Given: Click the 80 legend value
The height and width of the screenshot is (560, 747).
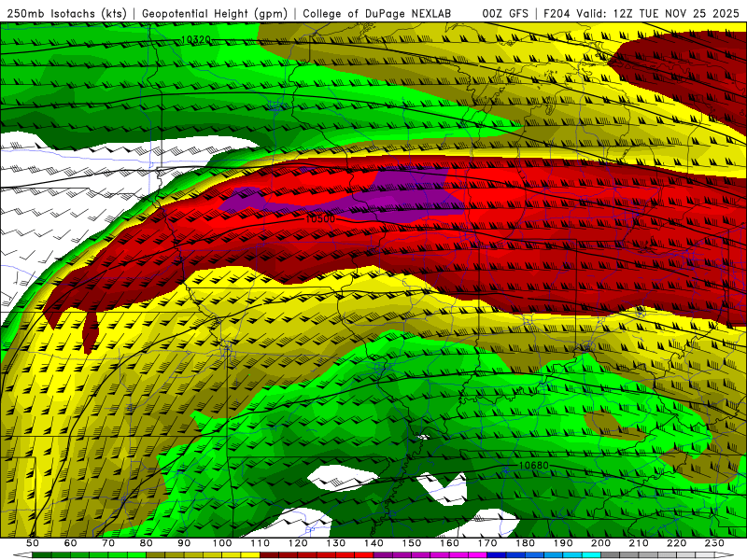Looking at the screenshot, I should tap(146, 543).
